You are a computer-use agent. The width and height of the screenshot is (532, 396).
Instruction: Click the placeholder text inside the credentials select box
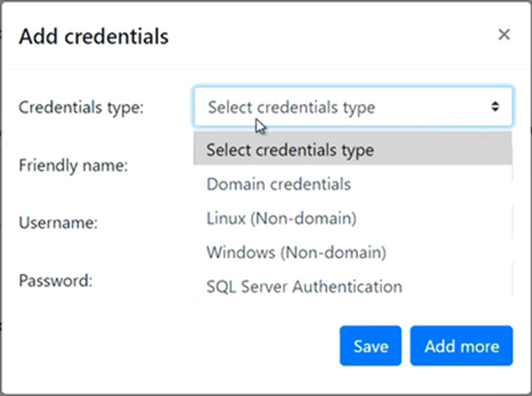tap(292, 107)
